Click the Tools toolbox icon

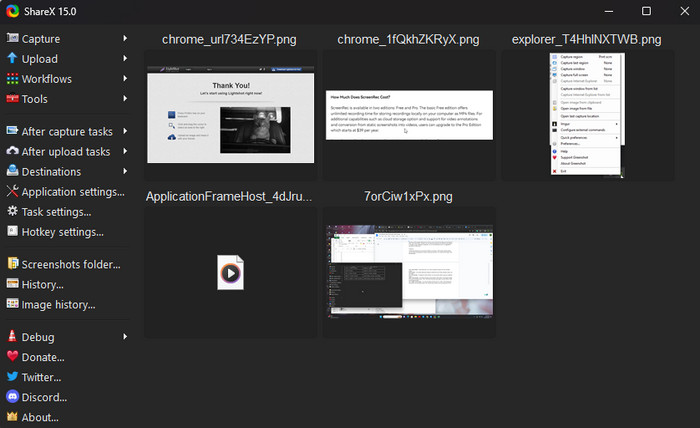tap(12, 98)
